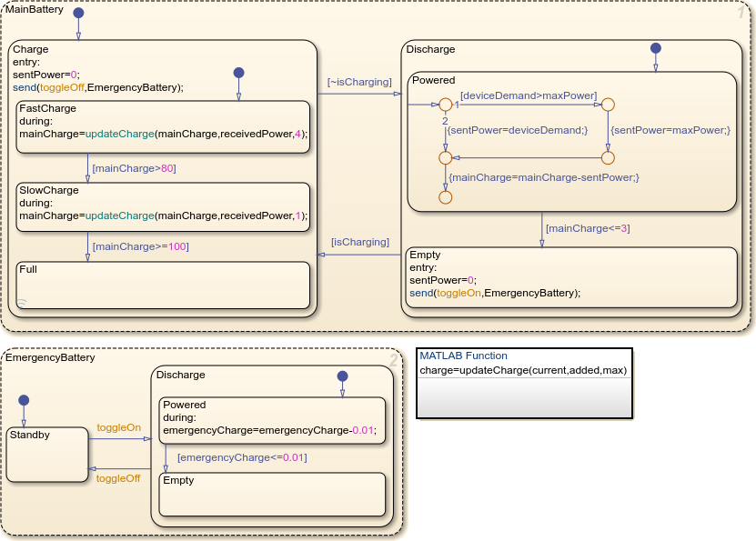Viewport: 756px width, 541px height.
Task: Select the [~isCharging] transition label
Action: 359,82
